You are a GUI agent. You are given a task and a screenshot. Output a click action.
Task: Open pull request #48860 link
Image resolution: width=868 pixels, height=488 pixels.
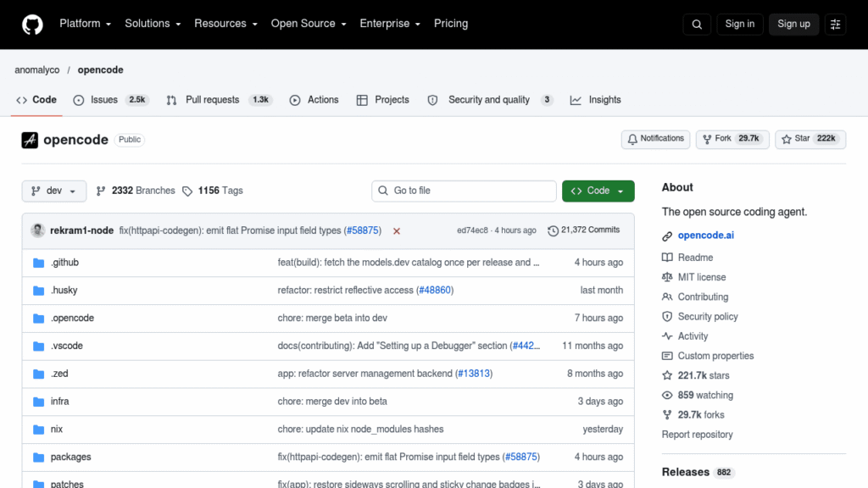(x=435, y=291)
